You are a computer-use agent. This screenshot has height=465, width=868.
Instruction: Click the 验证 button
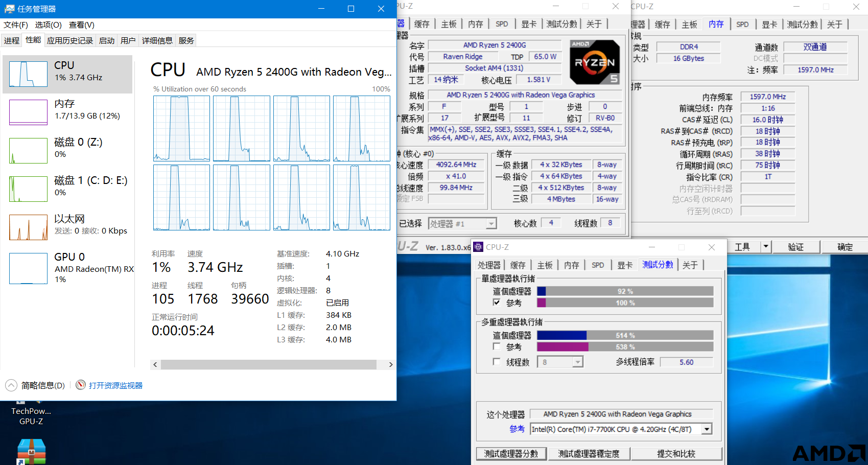pos(796,247)
